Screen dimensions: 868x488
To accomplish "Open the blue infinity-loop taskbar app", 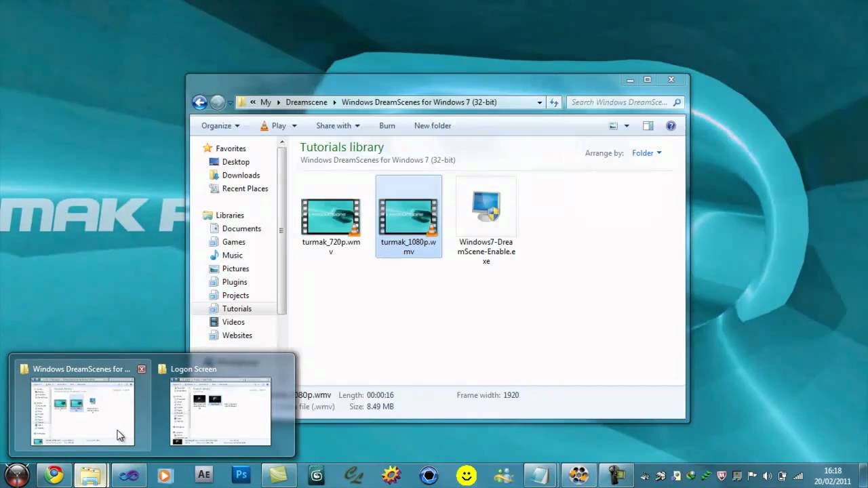I will point(129,475).
